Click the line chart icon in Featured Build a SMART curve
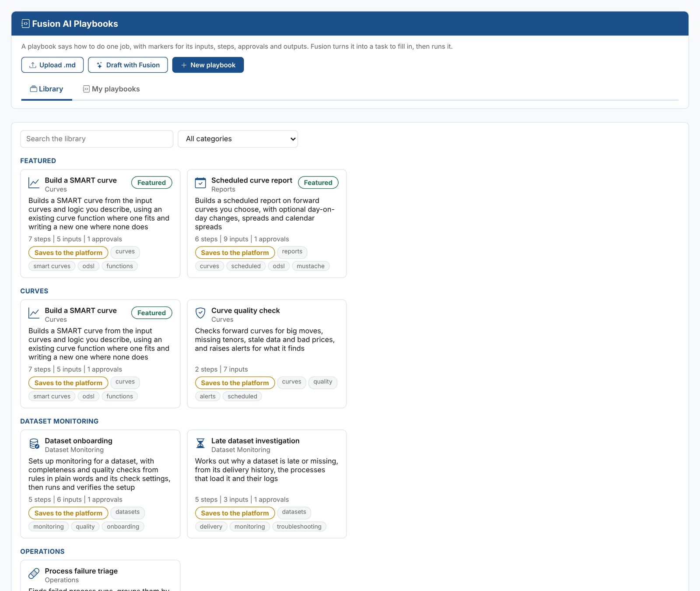Viewport: 700px width, 591px height. 34,183
